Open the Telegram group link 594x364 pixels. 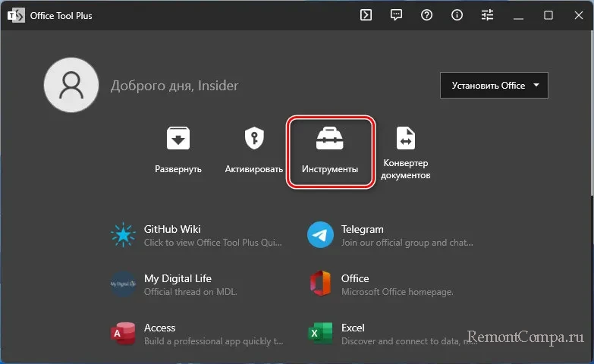click(x=391, y=235)
